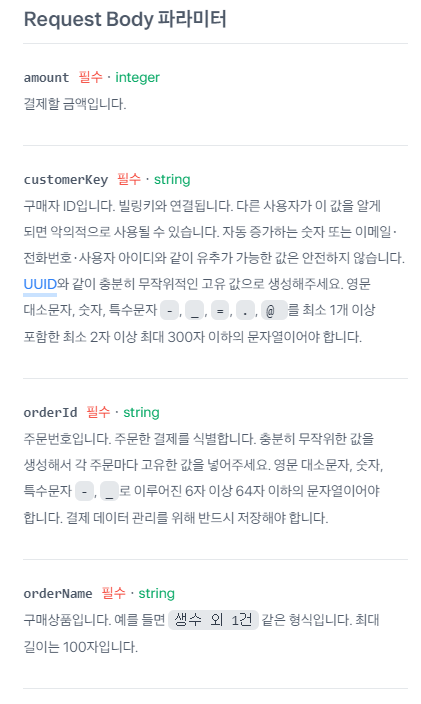Click the period code chip
The height and width of the screenshot is (704, 421).
245,311
